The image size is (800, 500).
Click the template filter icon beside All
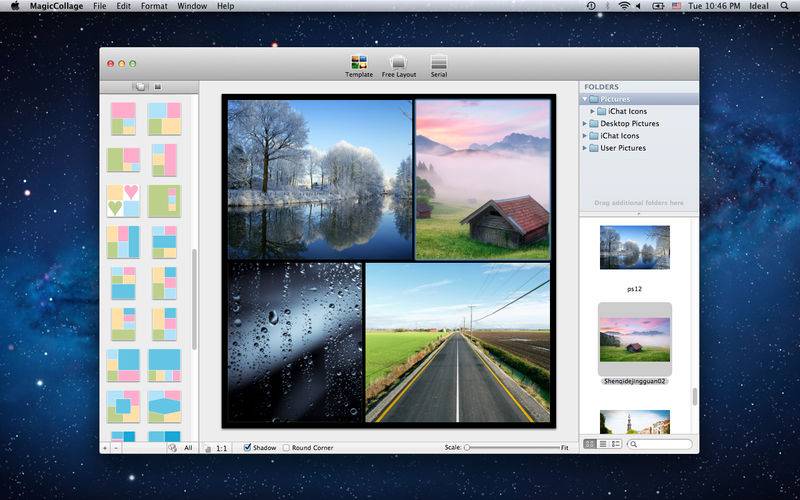tap(172, 448)
